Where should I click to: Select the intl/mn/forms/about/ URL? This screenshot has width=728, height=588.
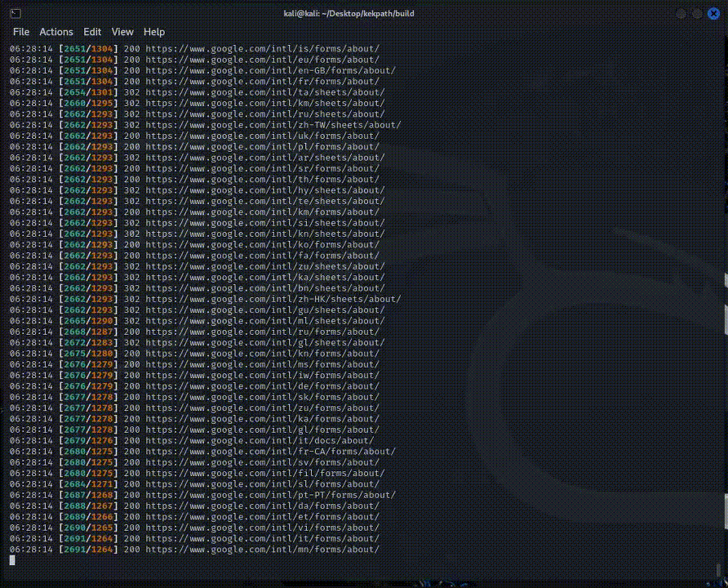tap(262, 550)
